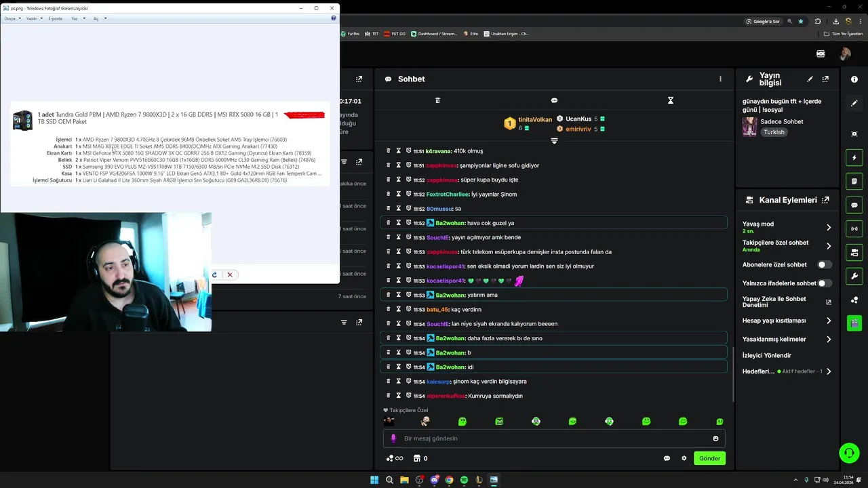The image size is (868, 488).
Task: Open Yaz menu in Photo Viewer
Action: tap(78, 18)
